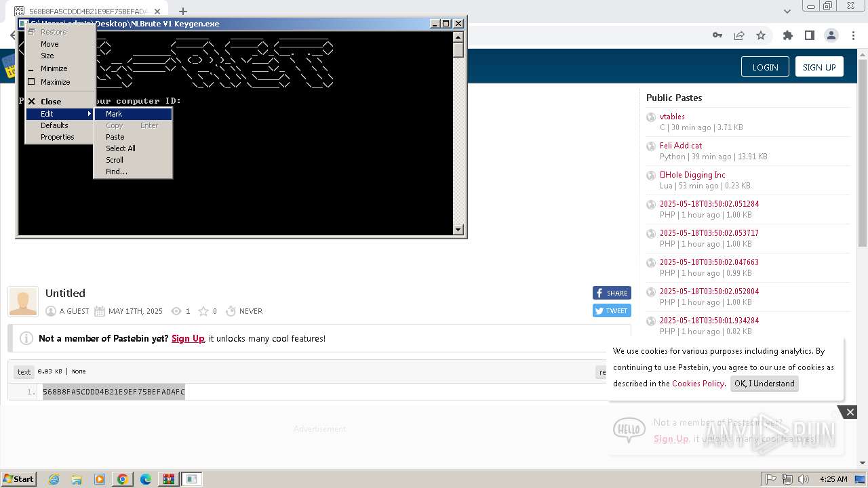Image resolution: width=868 pixels, height=488 pixels.
Task: Open Chrome three-dot menu
Action: tap(853, 35)
